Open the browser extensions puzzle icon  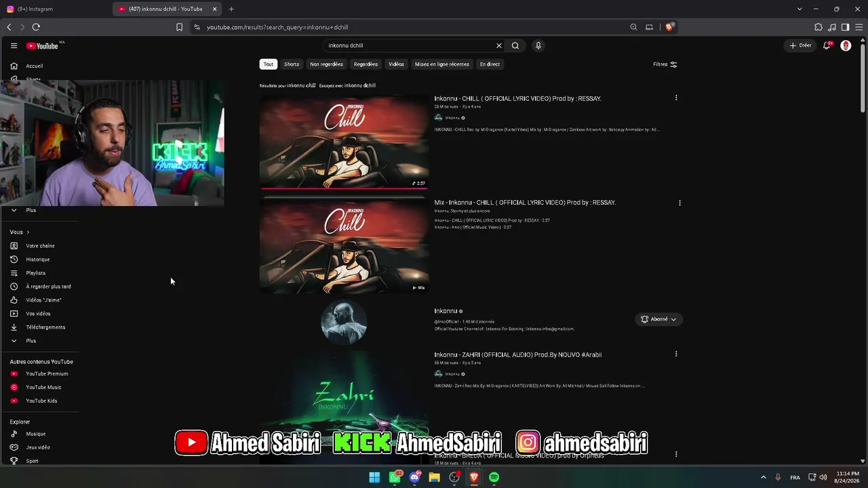[818, 27]
